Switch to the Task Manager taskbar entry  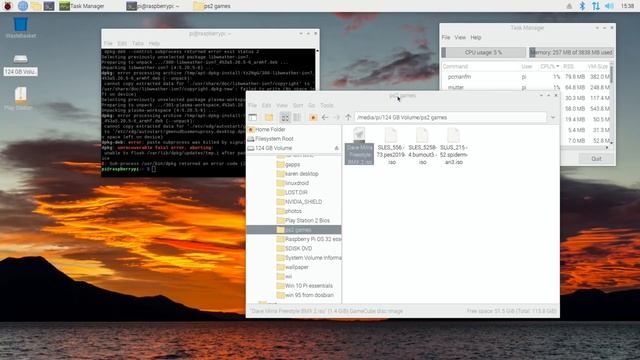click(x=82, y=6)
